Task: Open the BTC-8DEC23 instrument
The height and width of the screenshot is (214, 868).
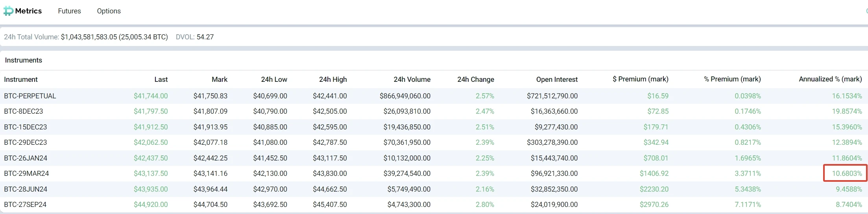Action: click(24, 111)
